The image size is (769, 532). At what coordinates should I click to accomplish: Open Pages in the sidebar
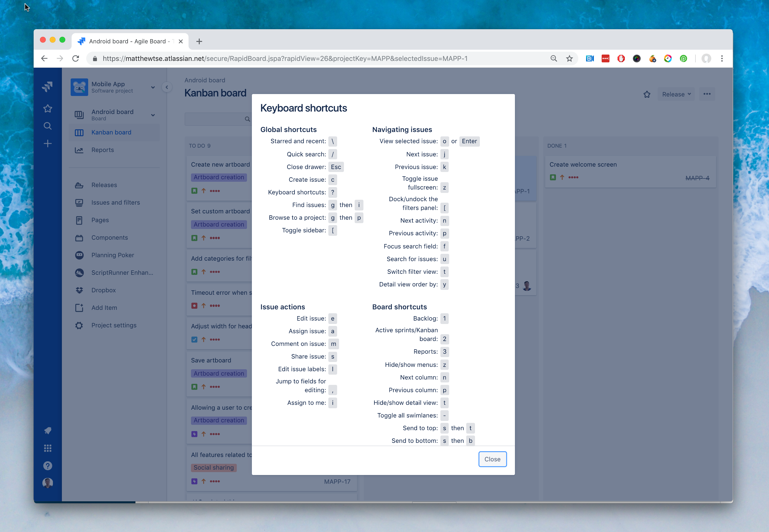click(x=114, y=220)
